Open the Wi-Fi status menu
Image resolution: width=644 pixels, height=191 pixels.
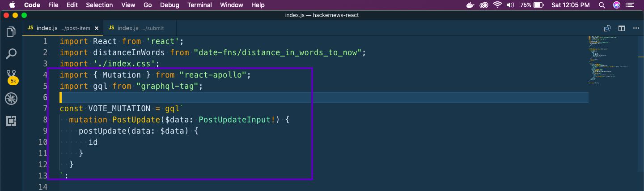[x=498, y=5]
